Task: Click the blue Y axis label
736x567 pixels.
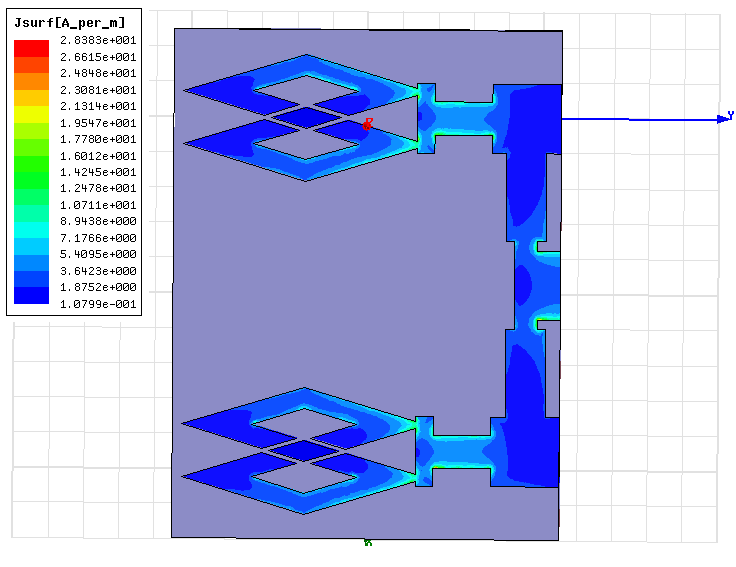Action: (x=730, y=117)
